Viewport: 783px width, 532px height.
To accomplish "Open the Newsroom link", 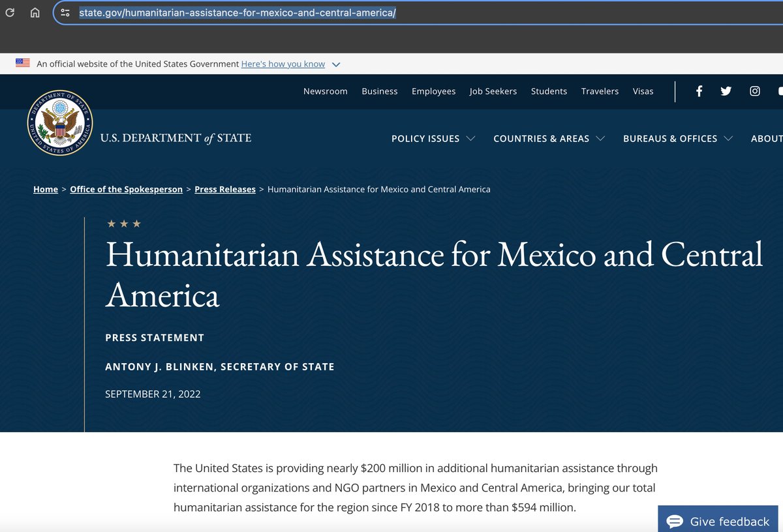I will [x=326, y=91].
